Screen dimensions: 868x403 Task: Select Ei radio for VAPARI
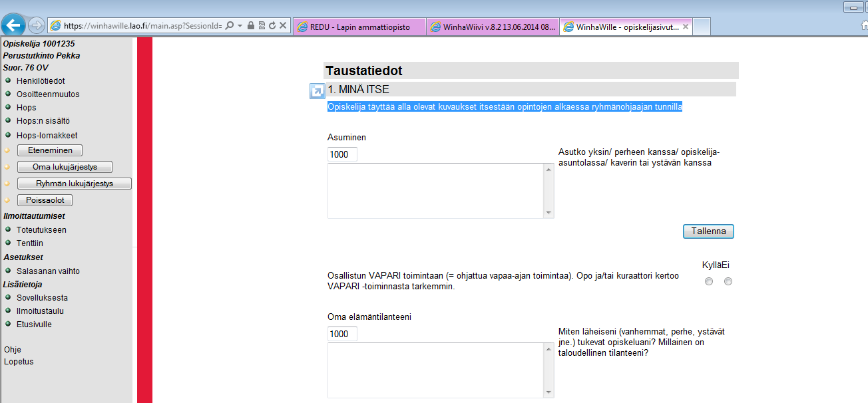[728, 282]
